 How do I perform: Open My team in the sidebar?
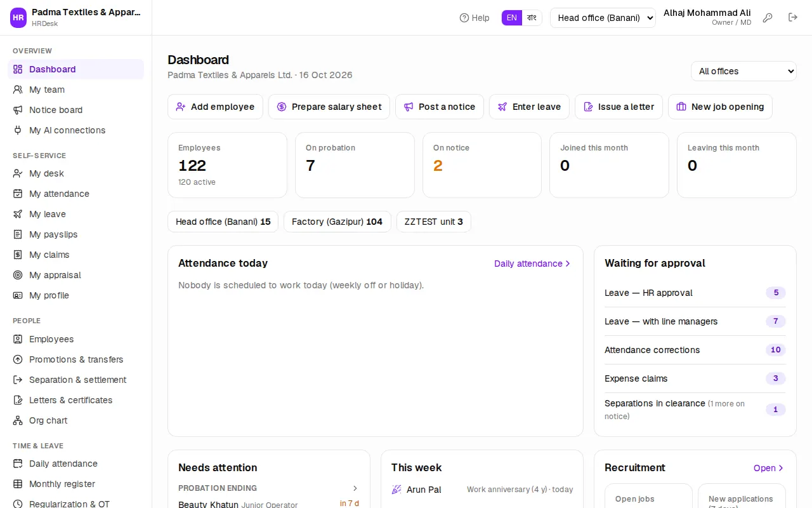tap(76, 90)
